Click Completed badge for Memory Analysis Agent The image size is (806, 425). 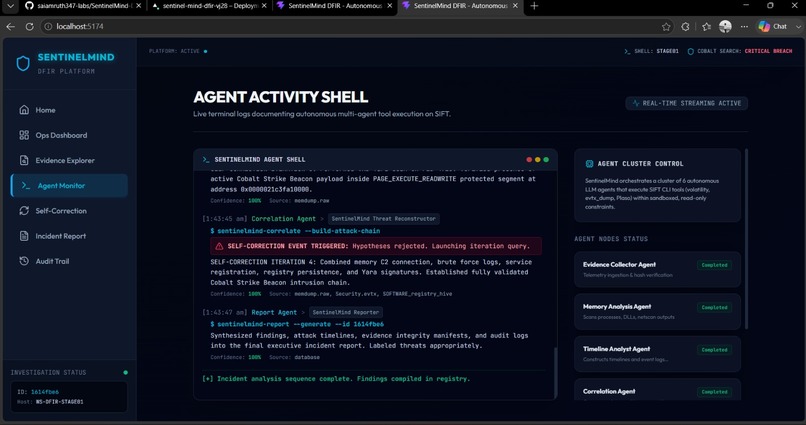715,307
